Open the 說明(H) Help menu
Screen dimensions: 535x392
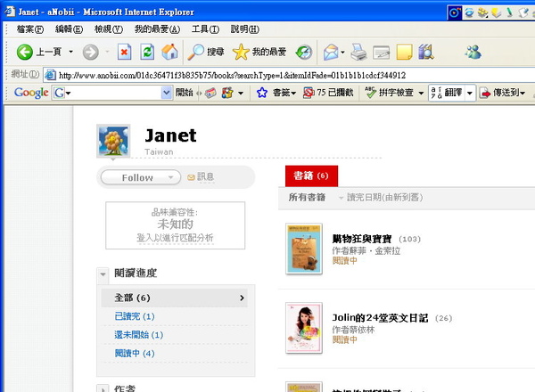[x=244, y=29]
